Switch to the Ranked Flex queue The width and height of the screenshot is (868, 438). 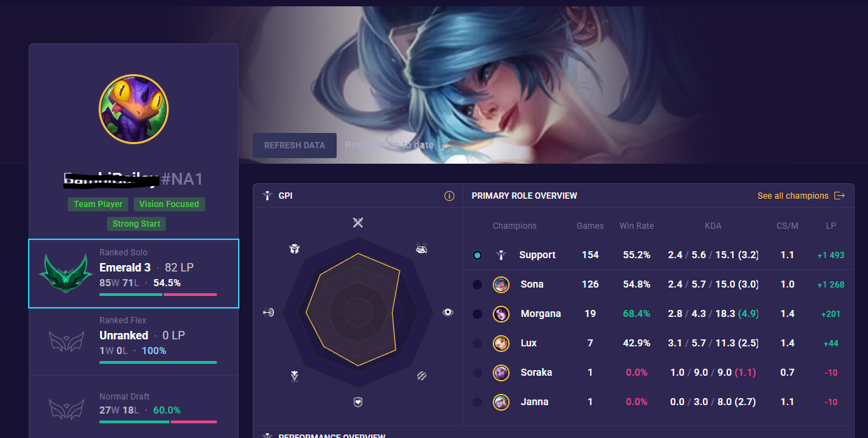[134, 341]
